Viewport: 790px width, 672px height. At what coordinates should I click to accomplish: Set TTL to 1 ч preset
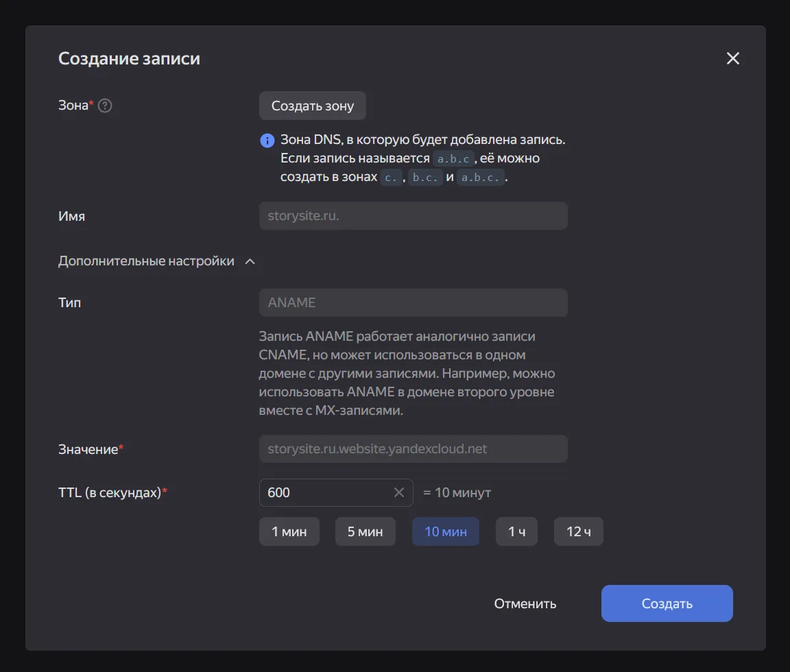[x=516, y=531]
